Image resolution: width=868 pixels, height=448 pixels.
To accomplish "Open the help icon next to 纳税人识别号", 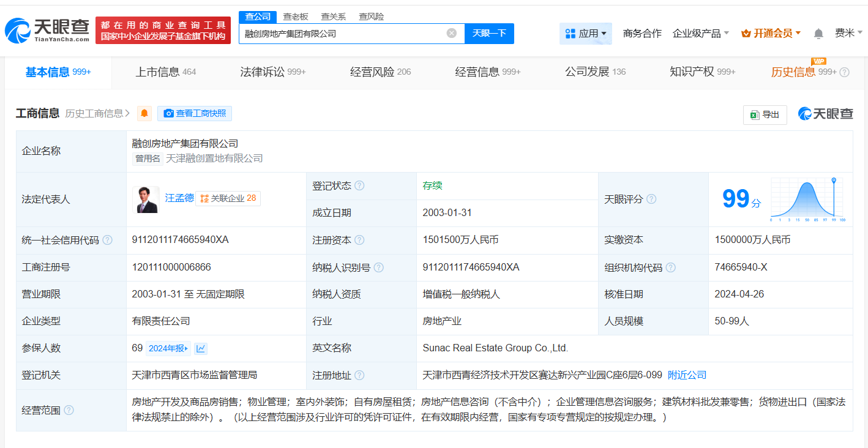I will point(379,267).
